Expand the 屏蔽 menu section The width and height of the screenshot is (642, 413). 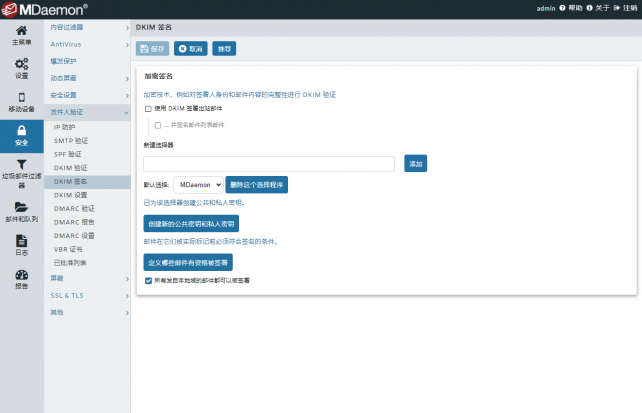point(87,278)
